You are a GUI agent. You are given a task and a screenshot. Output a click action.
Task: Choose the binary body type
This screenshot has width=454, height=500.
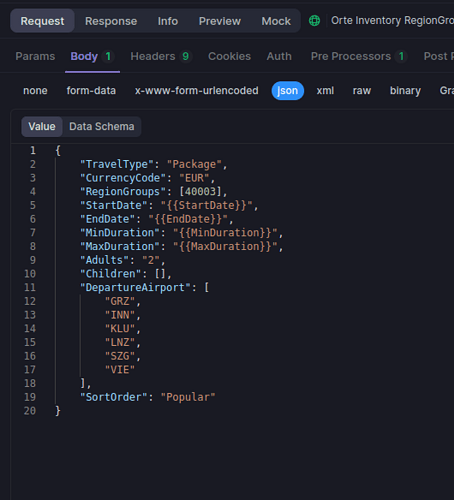point(405,91)
